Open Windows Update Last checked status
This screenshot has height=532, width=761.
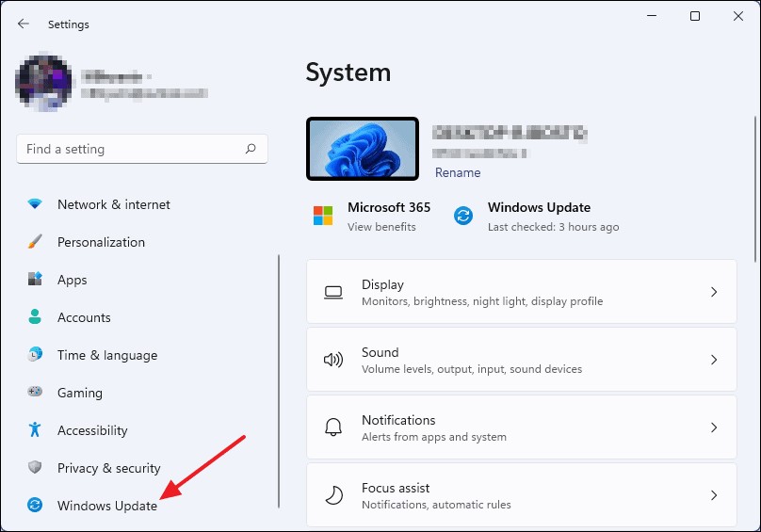pyautogui.click(x=553, y=227)
